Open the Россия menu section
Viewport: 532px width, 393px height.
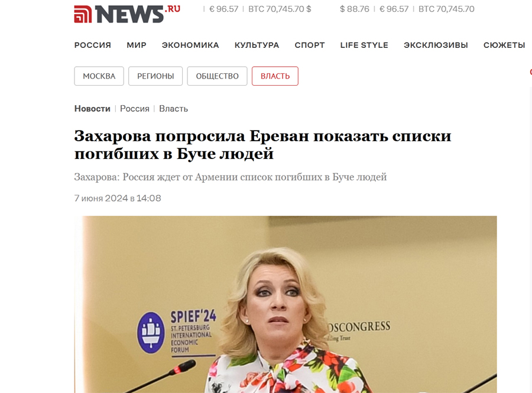[93, 45]
